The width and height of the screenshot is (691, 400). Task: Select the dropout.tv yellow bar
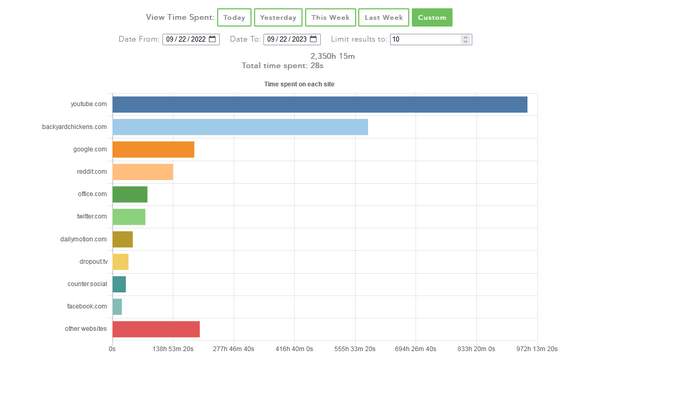(121, 262)
